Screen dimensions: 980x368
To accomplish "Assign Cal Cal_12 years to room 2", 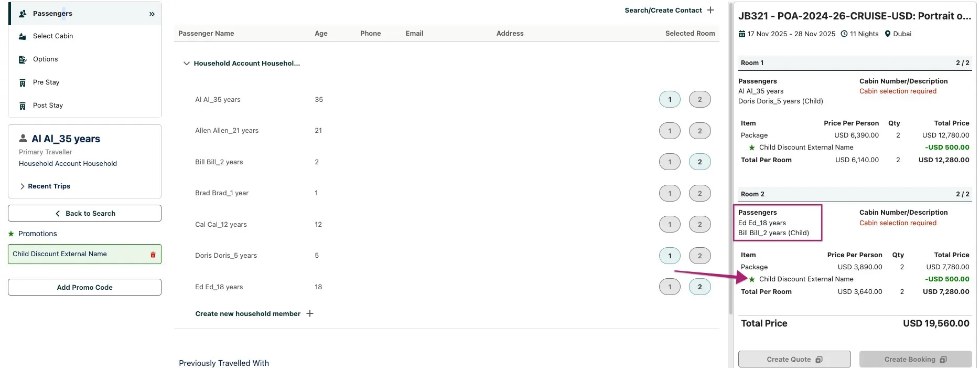I will [699, 225].
